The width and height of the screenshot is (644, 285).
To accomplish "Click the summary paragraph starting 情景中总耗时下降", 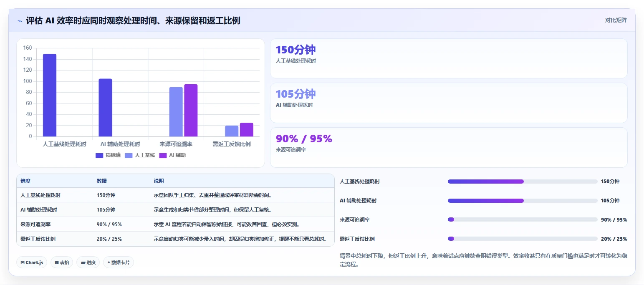I will tap(483, 260).
